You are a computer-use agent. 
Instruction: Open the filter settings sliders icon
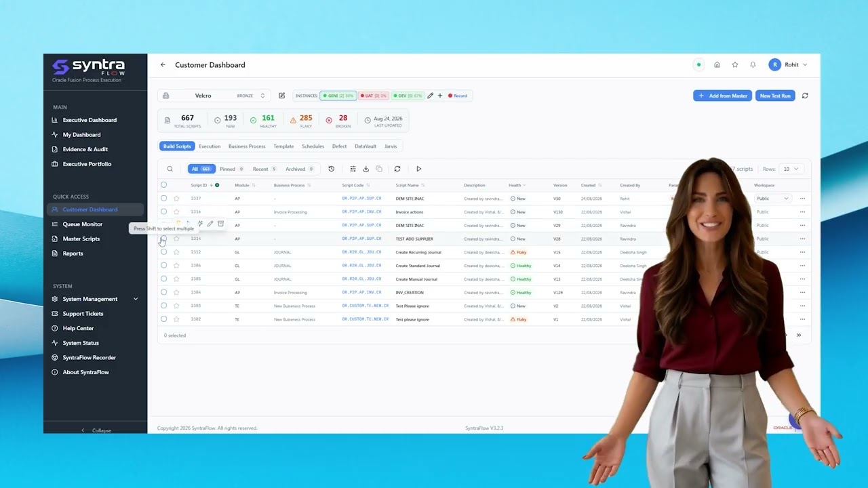tap(353, 169)
